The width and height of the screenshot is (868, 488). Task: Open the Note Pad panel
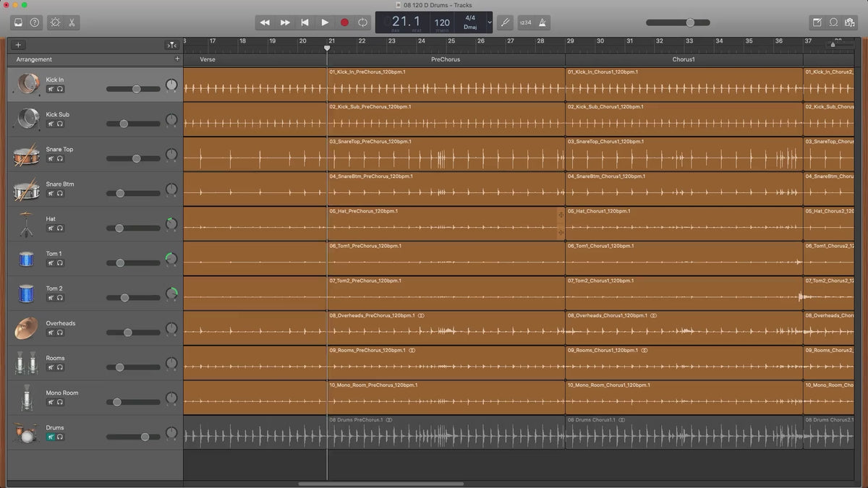click(817, 22)
